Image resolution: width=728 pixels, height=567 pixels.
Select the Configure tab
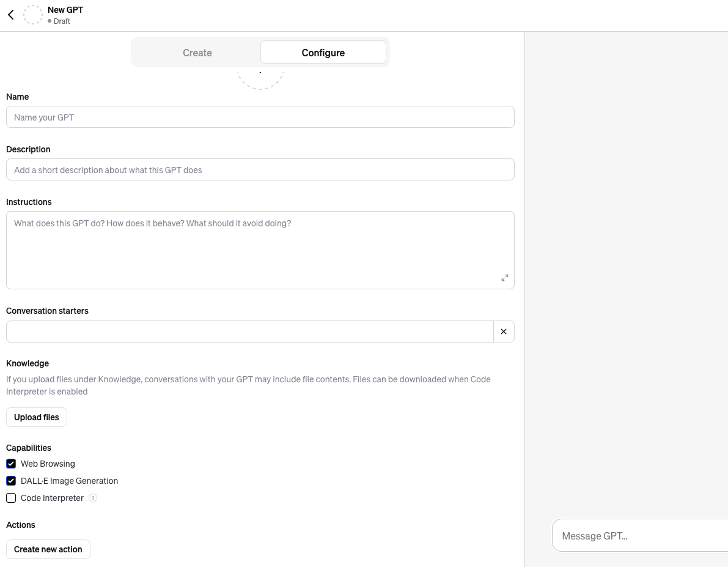[323, 53]
